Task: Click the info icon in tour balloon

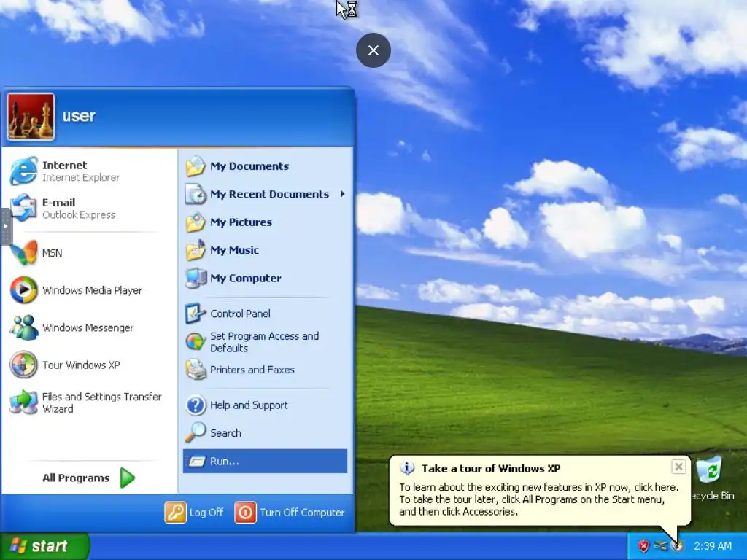Action: tap(407, 469)
